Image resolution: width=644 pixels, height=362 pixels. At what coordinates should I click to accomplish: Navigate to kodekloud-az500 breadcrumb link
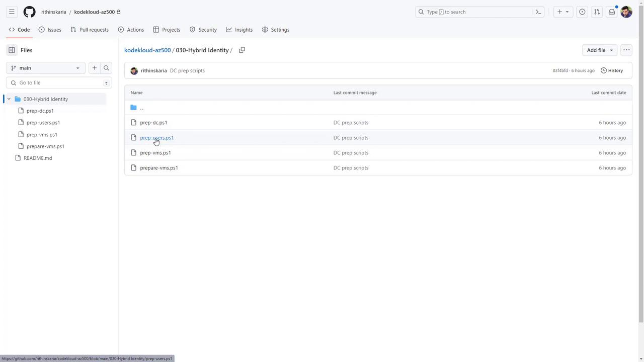point(147,50)
